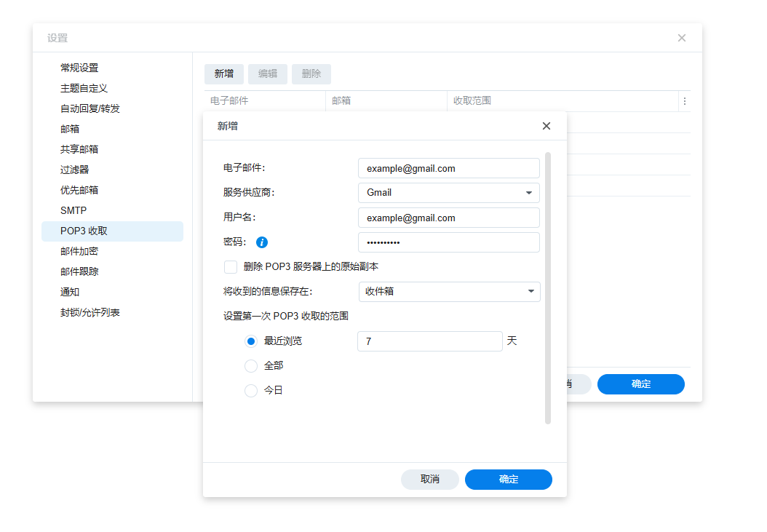This screenshot has width=767, height=532.
Task: Click the 密码 password field
Action: coord(448,242)
